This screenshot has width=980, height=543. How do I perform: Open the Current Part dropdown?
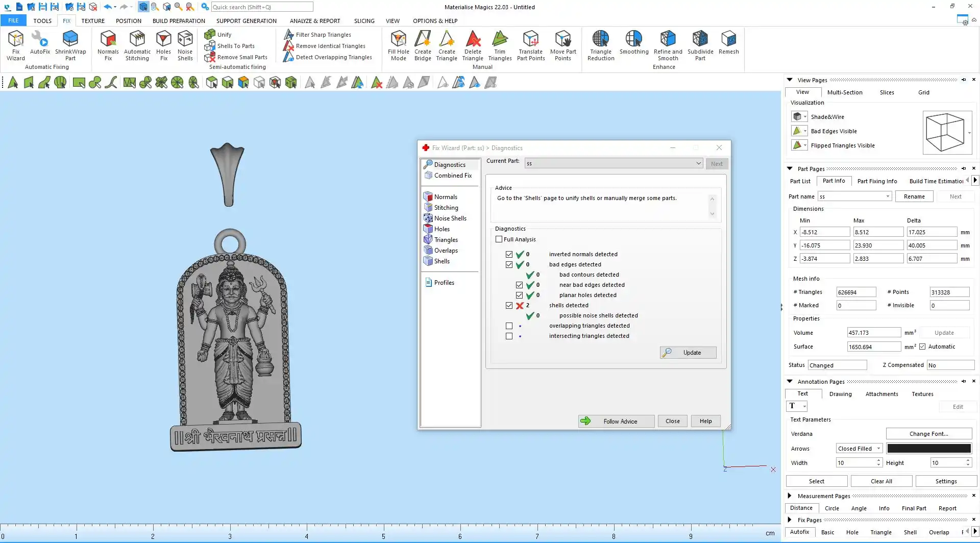pos(698,163)
